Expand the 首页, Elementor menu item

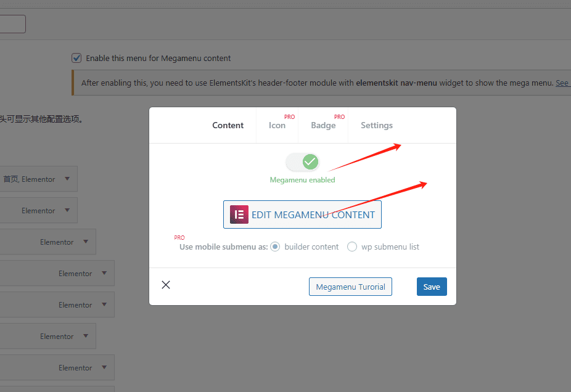67,179
